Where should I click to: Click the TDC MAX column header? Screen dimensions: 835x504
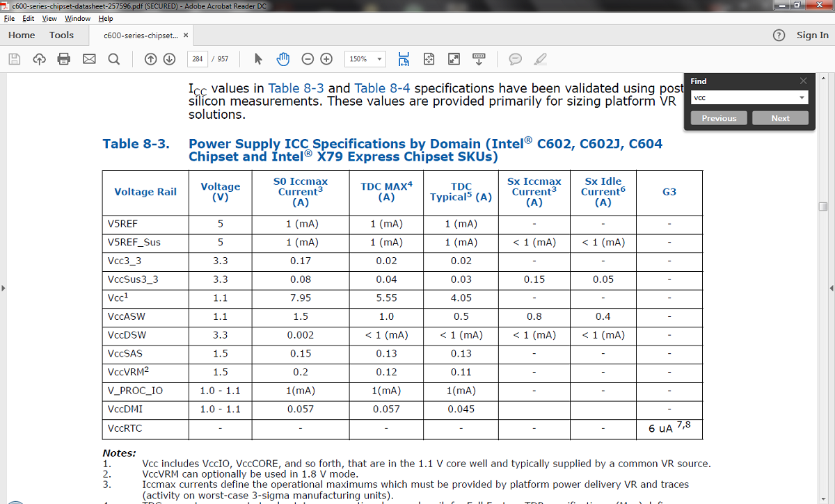[x=387, y=191]
